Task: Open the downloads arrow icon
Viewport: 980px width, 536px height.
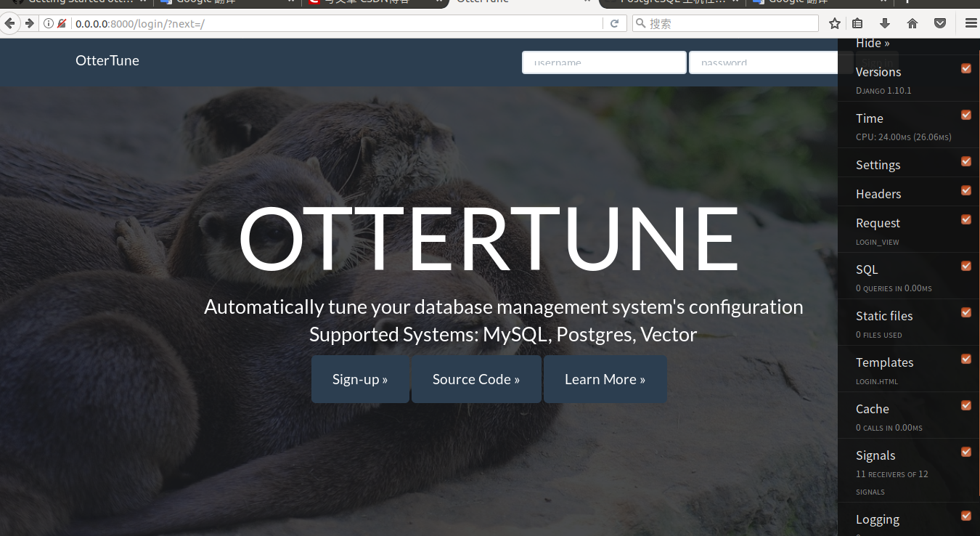Action: coord(885,23)
